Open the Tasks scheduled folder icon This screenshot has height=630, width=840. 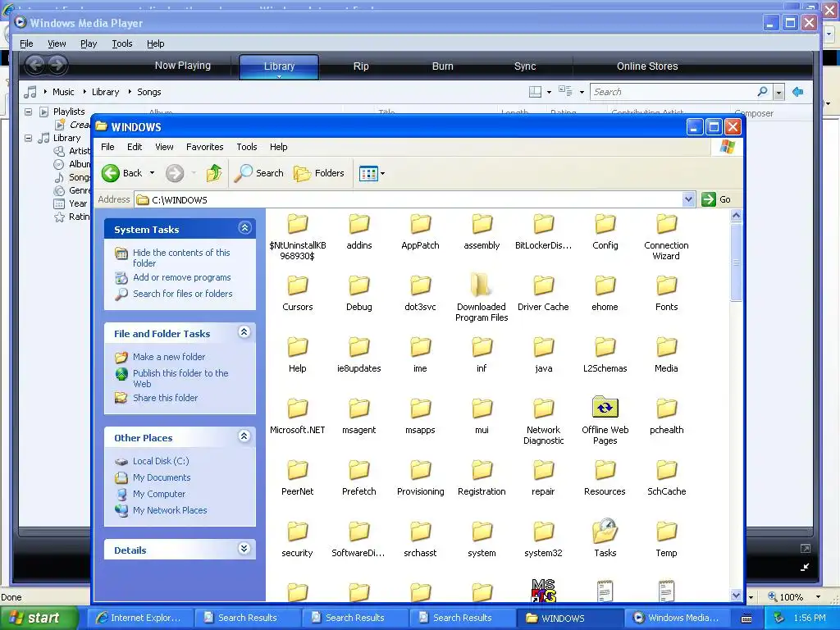[605, 538]
